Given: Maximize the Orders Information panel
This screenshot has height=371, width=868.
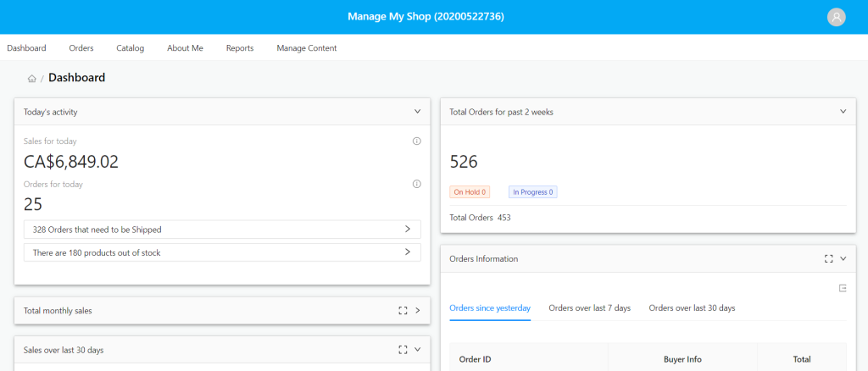Looking at the screenshot, I should [x=829, y=258].
